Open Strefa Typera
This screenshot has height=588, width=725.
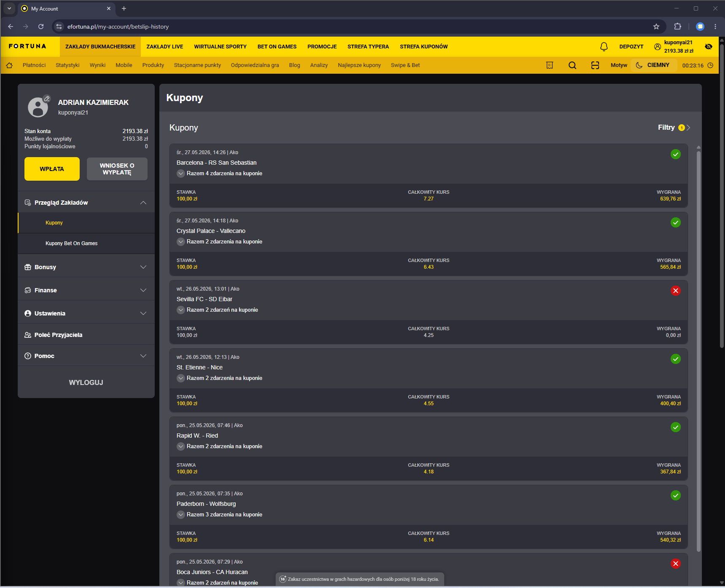tap(368, 47)
